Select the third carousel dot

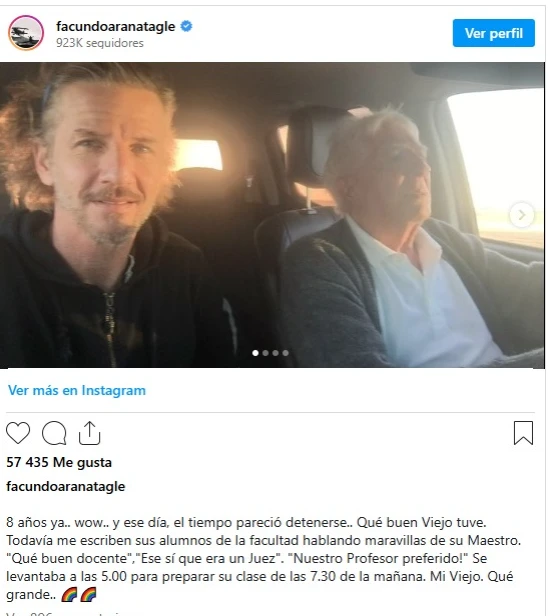(275, 353)
